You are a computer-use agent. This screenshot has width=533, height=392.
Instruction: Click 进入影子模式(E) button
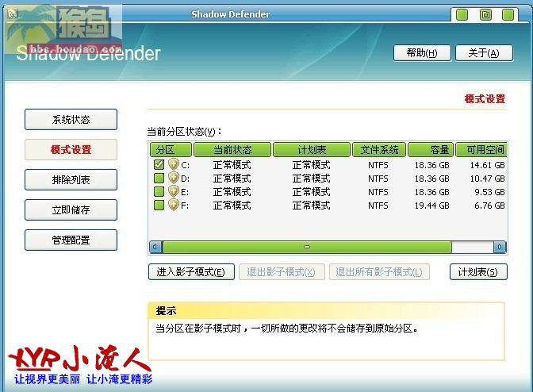point(191,272)
